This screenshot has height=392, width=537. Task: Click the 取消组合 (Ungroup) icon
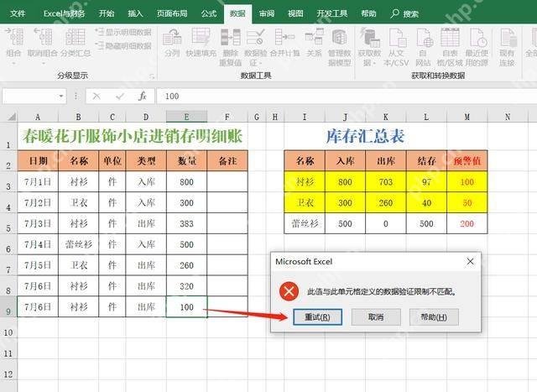point(44,37)
